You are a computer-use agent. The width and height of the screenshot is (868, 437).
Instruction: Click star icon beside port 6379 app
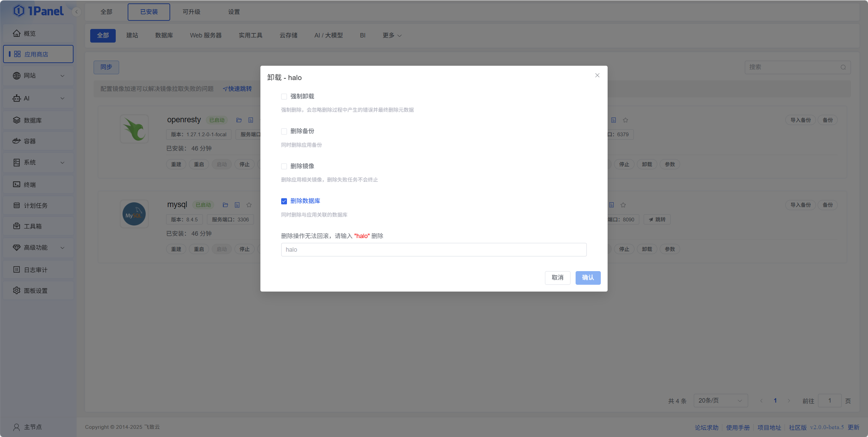pyautogui.click(x=625, y=120)
